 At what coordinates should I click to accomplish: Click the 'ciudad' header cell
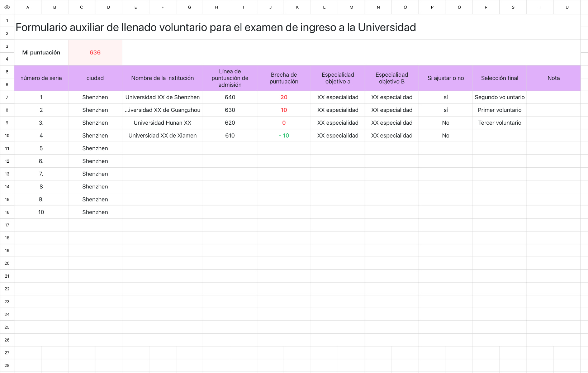pos(95,78)
